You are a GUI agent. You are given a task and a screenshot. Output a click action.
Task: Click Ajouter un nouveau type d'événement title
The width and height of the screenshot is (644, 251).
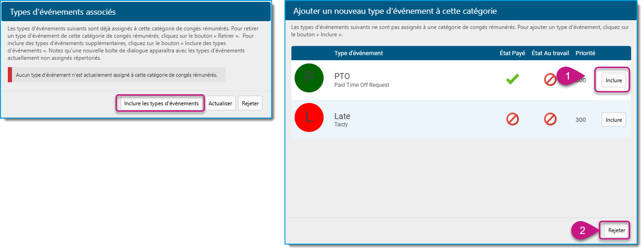395,11
